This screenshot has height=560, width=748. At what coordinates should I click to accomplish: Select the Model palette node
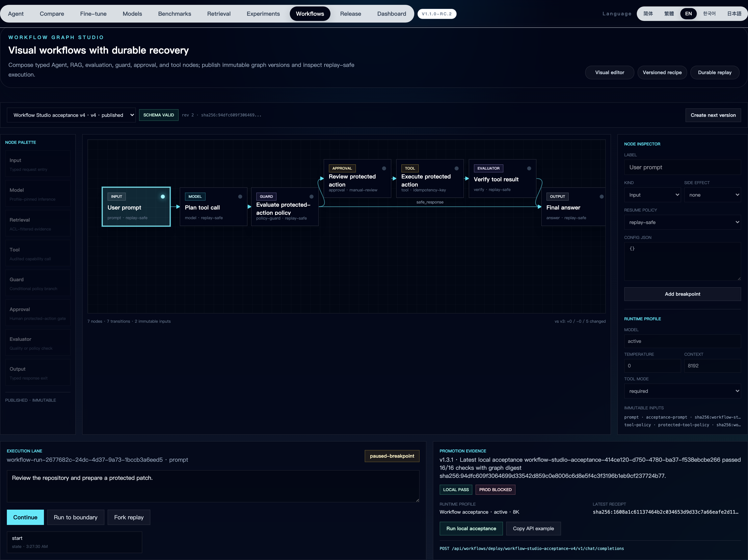(x=38, y=194)
